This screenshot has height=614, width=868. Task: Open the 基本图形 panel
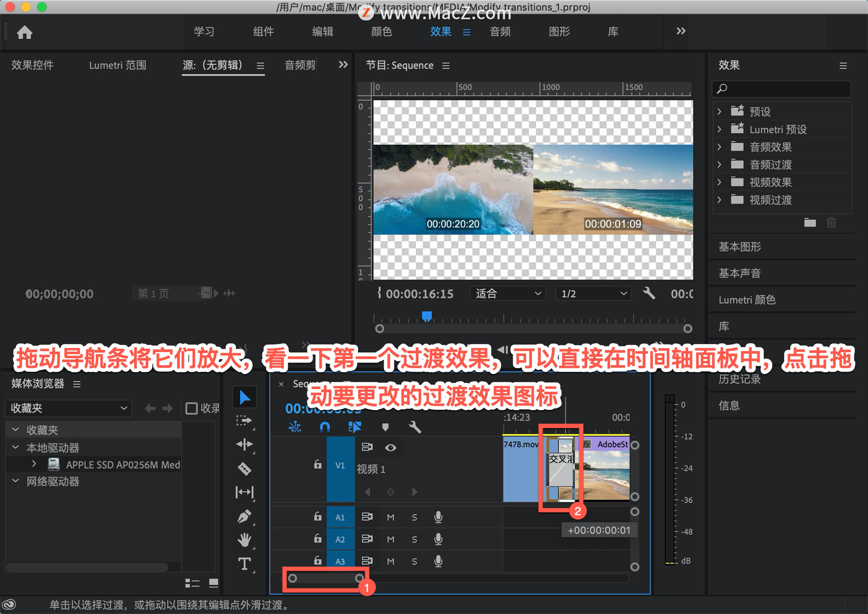pos(740,247)
